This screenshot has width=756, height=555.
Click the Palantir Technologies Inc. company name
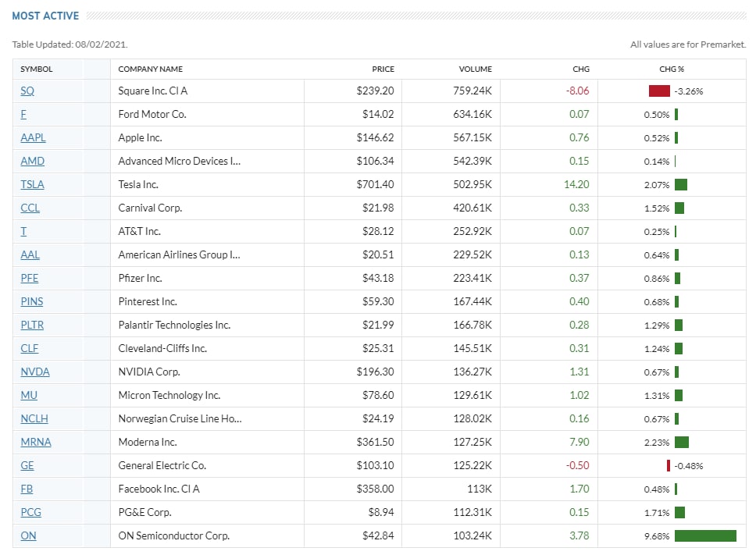pos(174,325)
